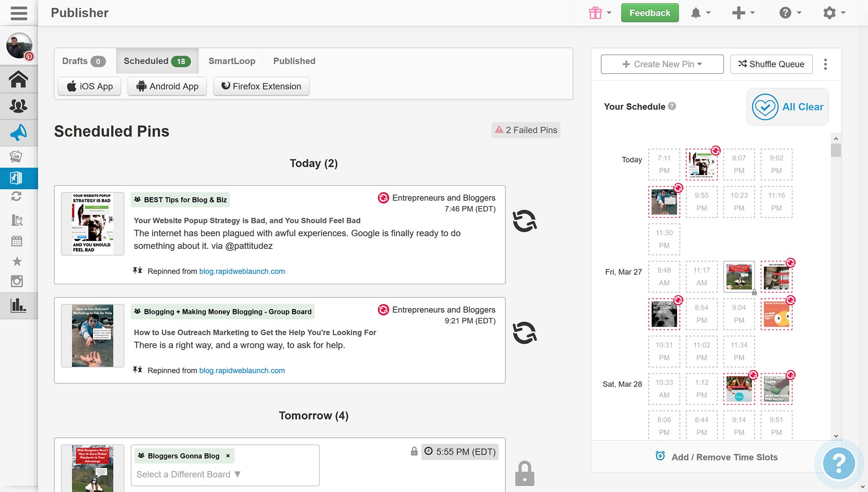
Task: Open the images/photos sidebar icon
Action: point(16,157)
